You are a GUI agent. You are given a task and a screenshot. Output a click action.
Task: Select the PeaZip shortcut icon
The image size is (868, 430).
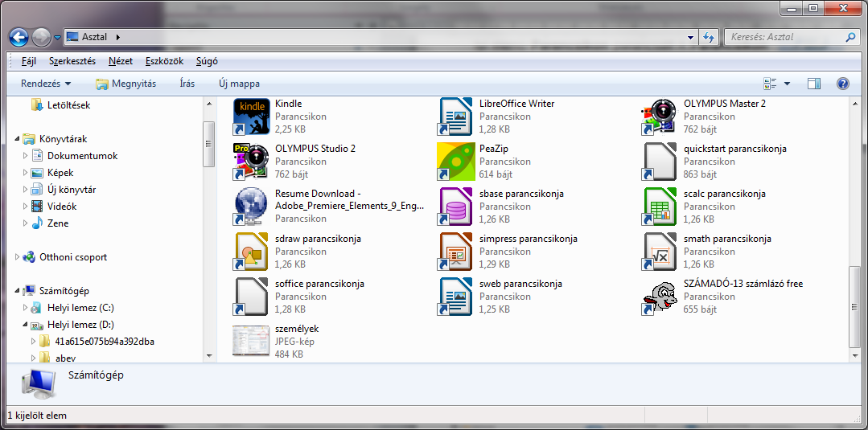point(455,162)
